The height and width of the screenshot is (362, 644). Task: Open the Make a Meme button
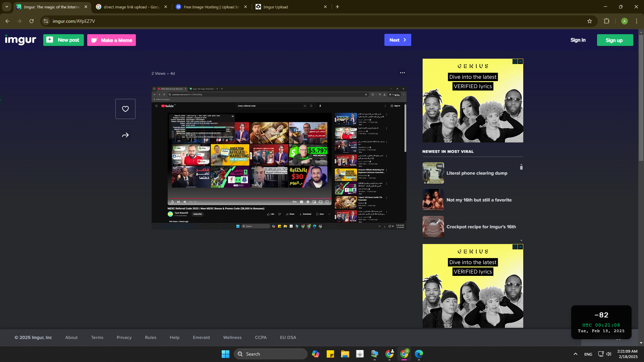coord(111,40)
